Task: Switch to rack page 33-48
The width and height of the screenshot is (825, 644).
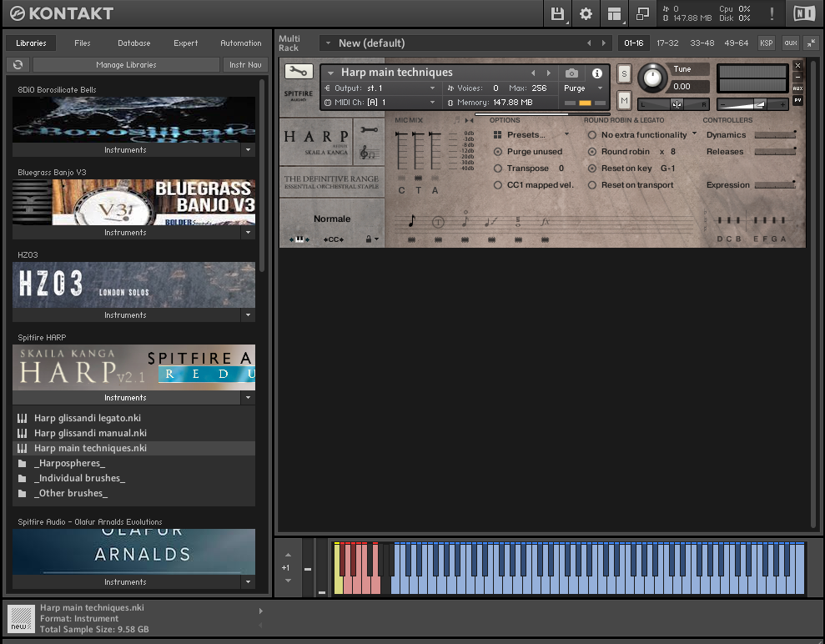Action: point(702,43)
